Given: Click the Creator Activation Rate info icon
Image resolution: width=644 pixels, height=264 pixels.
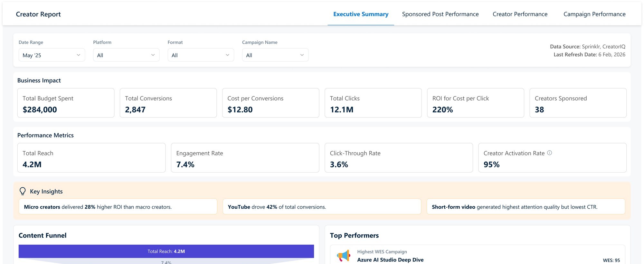Looking at the screenshot, I should [x=549, y=153].
